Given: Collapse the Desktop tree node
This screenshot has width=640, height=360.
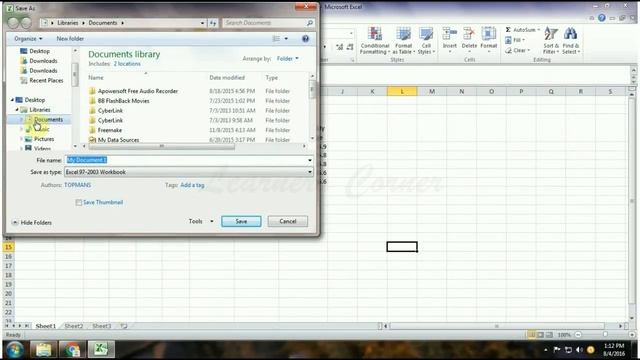Looking at the screenshot, I should 12,100.
